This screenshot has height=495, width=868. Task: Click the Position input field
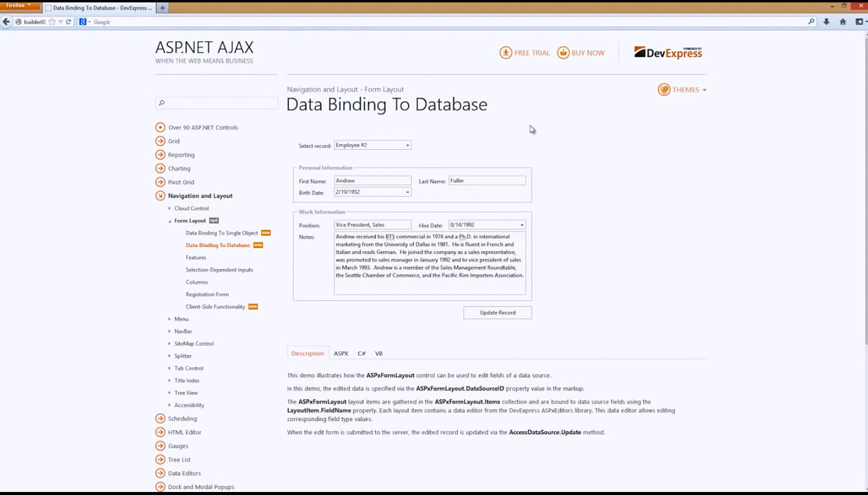click(x=373, y=225)
